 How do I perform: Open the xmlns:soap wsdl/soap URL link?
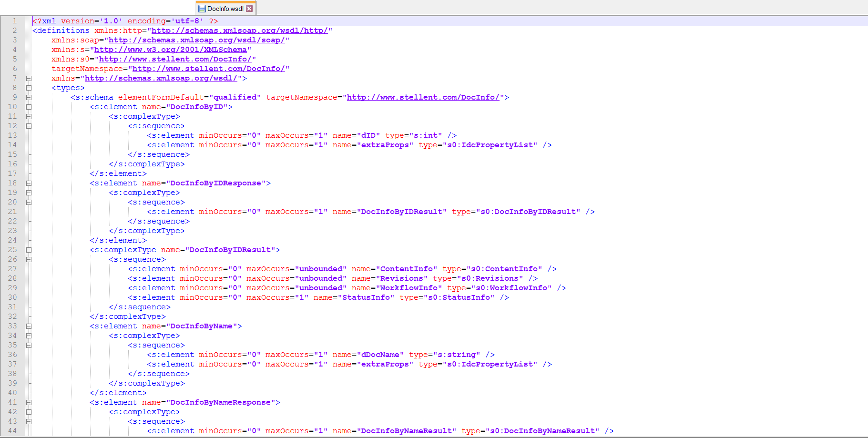196,40
